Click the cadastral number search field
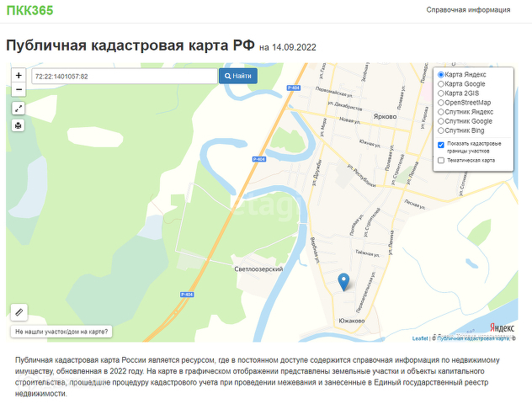This screenshot has height=404, width=532. (x=125, y=77)
